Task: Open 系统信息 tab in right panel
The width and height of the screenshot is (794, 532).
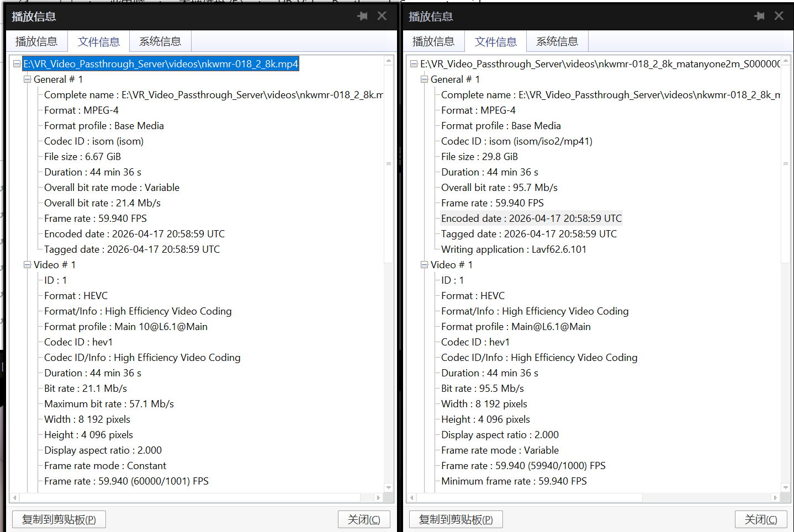Action: (x=557, y=41)
